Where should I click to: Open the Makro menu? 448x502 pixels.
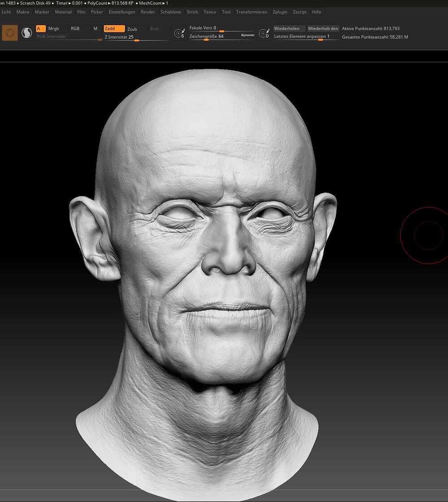point(23,12)
